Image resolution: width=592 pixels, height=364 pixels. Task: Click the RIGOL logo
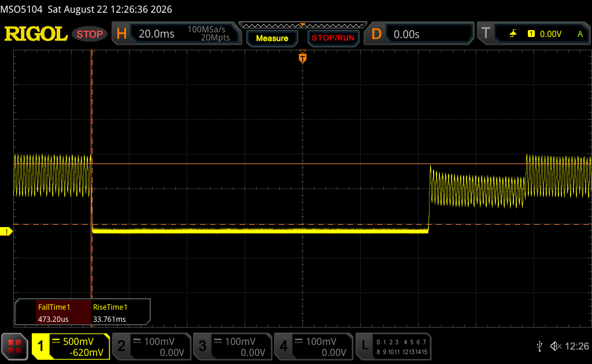coord(36,34)
